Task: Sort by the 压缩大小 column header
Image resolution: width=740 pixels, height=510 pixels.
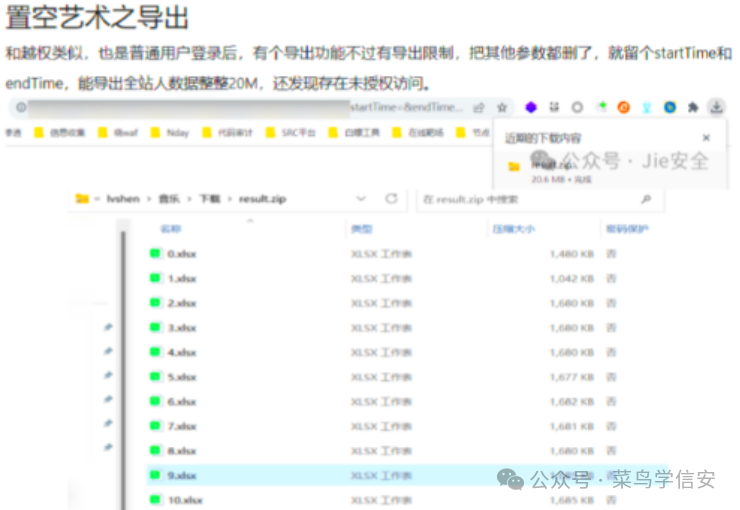Action: 513,229
